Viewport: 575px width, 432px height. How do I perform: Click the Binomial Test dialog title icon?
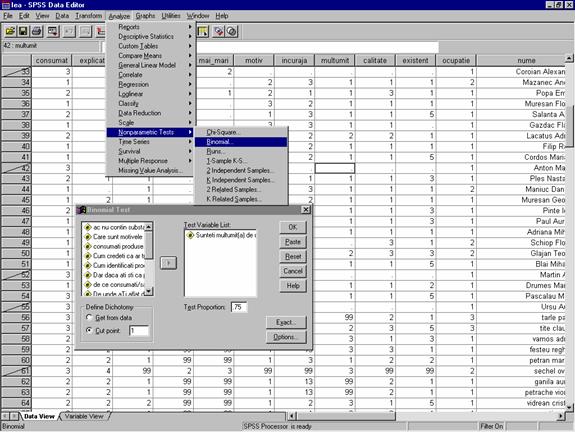pyautogui.click(x=81, y=210)
